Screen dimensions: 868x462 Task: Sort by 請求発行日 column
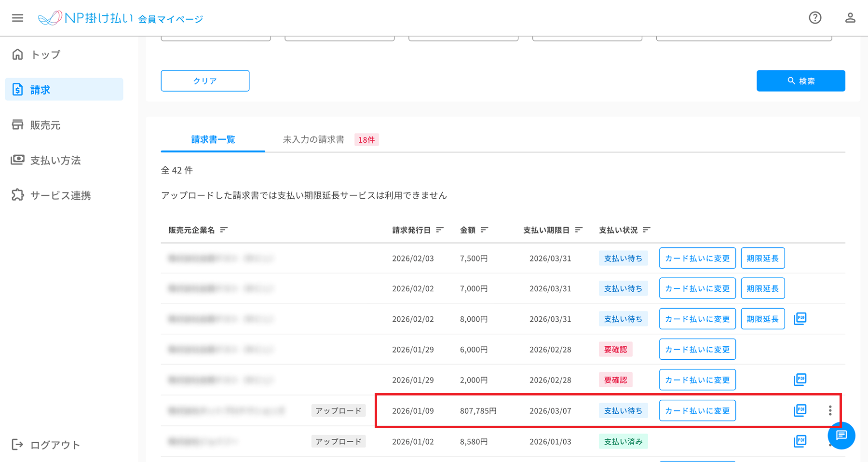click(439, 230)
